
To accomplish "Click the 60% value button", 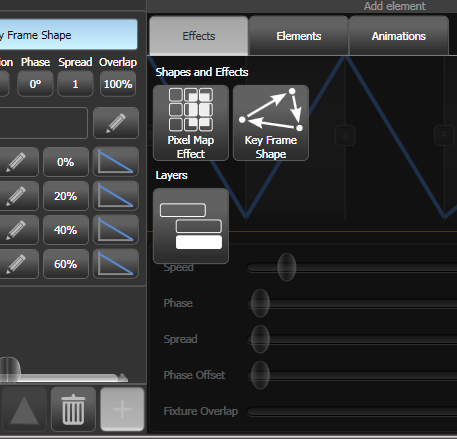I will 66,264.
